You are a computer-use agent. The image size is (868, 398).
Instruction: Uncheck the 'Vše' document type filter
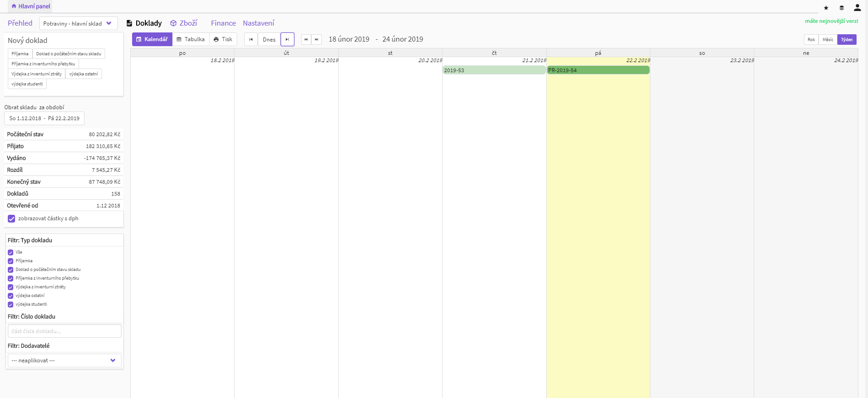[11, 252]
